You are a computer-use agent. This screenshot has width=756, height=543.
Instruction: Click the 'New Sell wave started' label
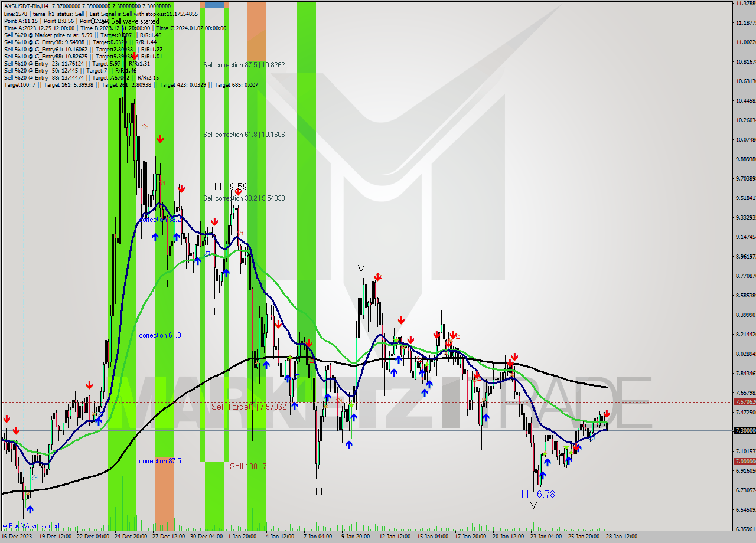[x=125, y=21]
